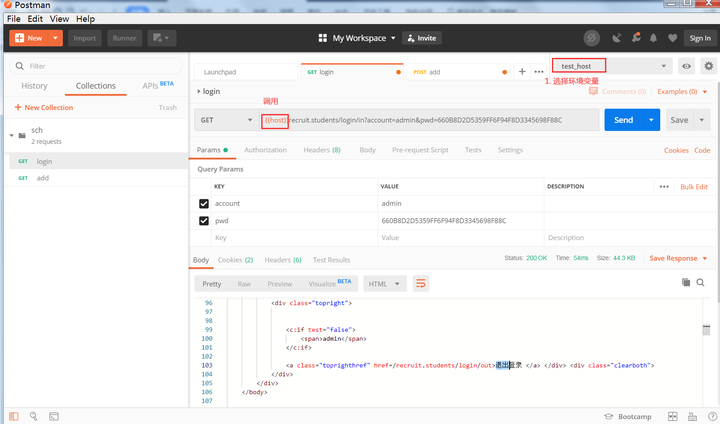Open query params column options three dots
Image resolution: width=720 pixels, height=424 pixels.
coord(664,187)
